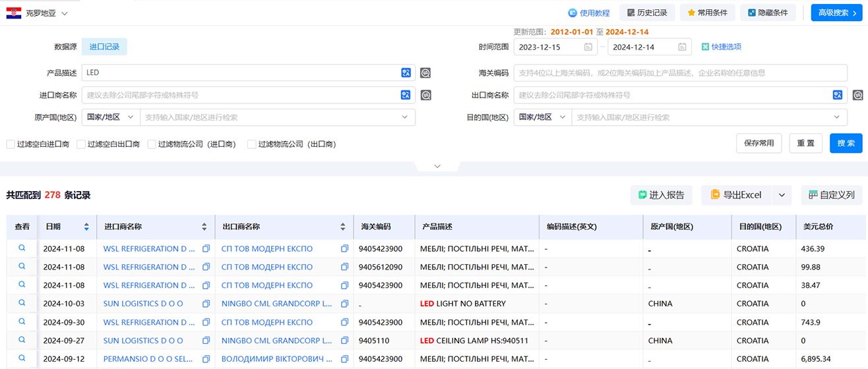The width and height of the screenshot is (868, 369).
Task: Click translate icon in 进口商名称 field
Action: click(406, 95)
